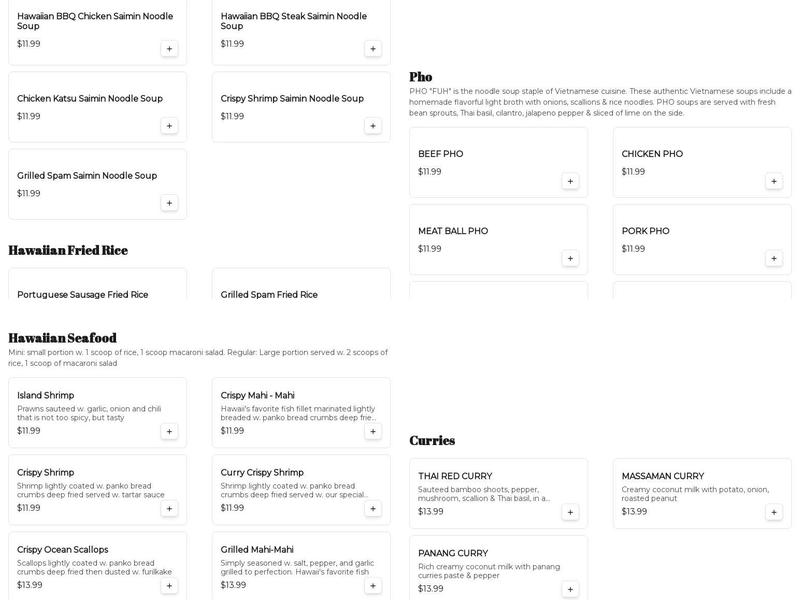Open the Grilled Mahi-Mahi item details
Screen dimensions: 800x600
257,549
